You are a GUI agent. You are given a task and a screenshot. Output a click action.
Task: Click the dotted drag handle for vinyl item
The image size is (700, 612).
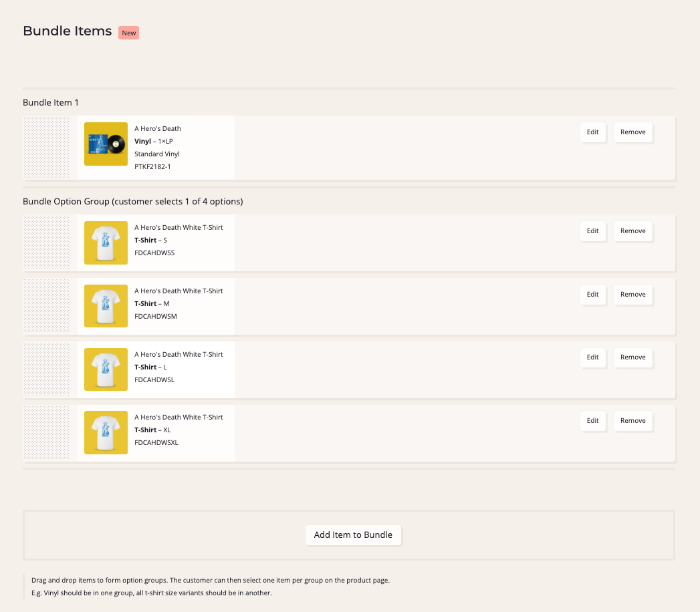(x=46, y=148)
